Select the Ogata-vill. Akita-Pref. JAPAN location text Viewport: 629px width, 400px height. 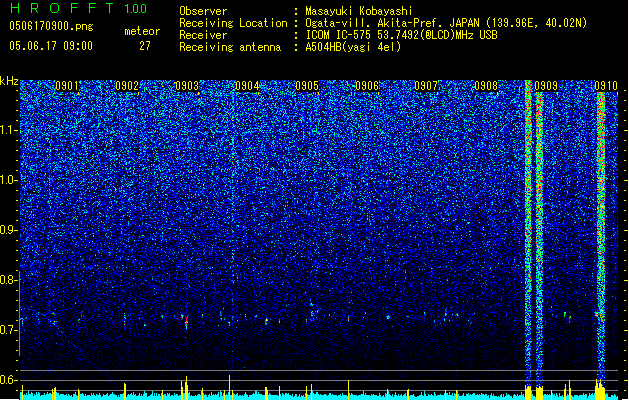446,23
